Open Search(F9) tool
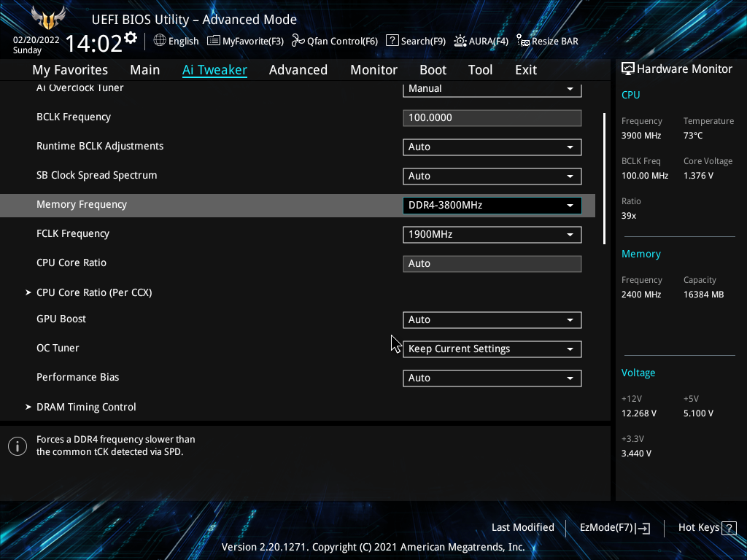 pyautogui.click(x=415, y=41)
